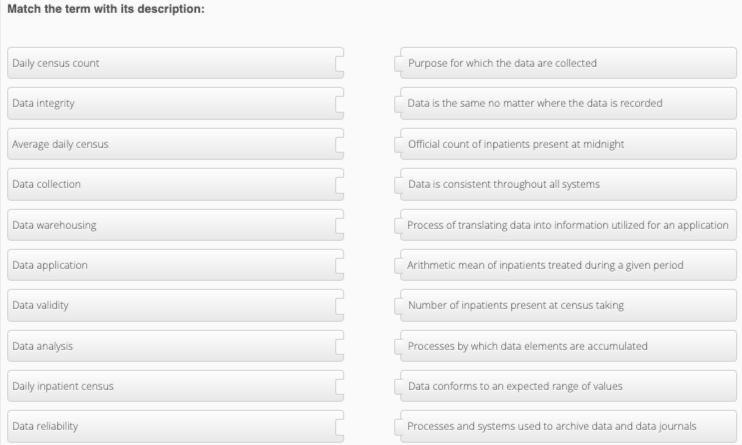
Task: Pick 'Data conforms to an expected range of values'
Action: tap(565, 386)
